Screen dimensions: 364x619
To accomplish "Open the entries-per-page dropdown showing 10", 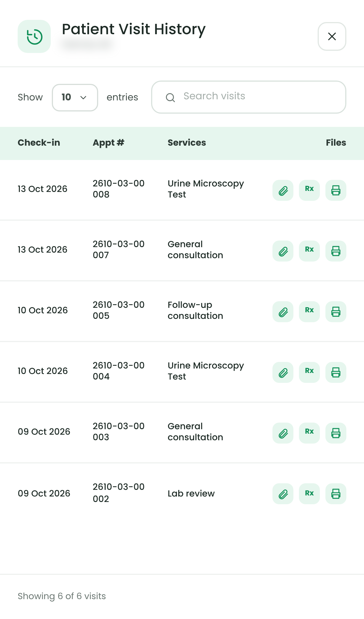I will point(75,97).
